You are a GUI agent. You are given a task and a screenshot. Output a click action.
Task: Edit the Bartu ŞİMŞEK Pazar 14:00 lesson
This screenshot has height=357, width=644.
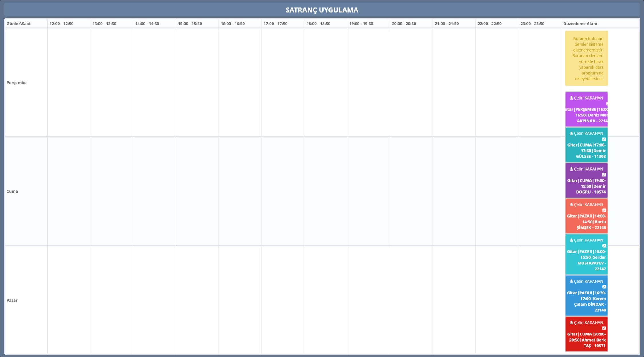tap(604, 210)
